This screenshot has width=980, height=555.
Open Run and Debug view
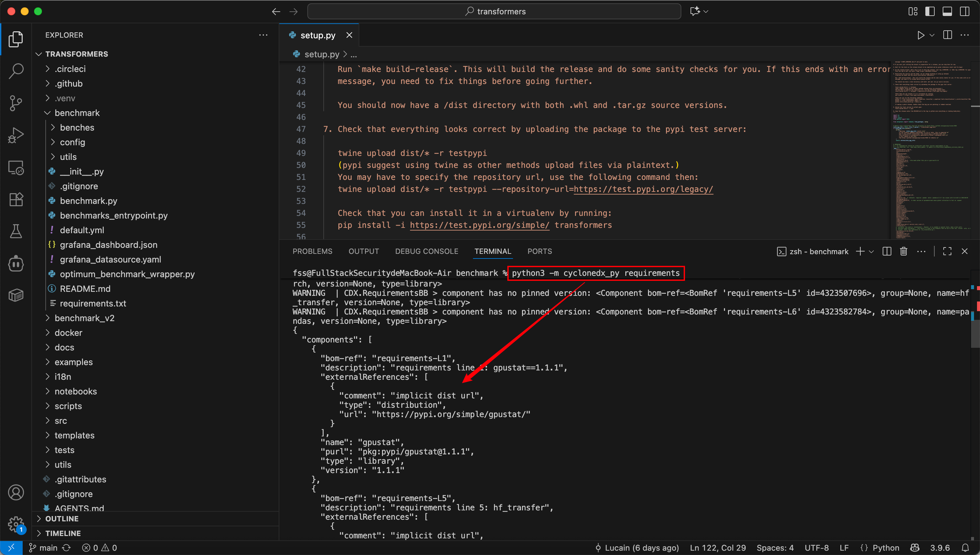point(16,135)
